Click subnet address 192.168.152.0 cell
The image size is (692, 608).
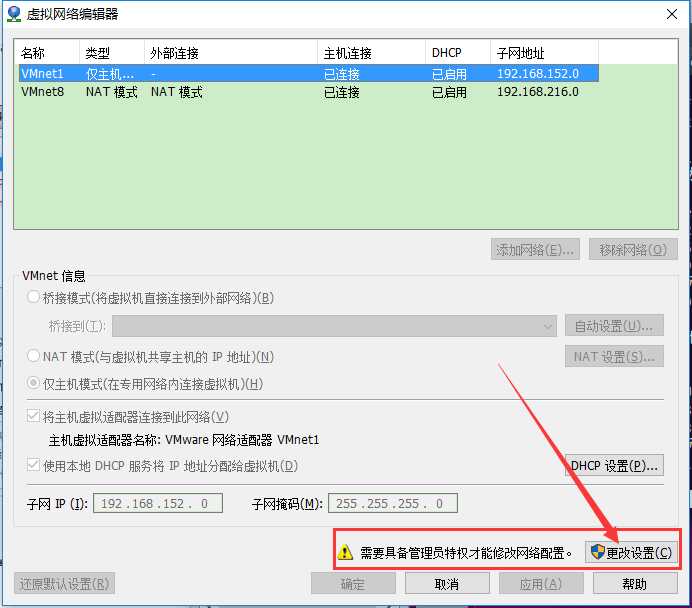538,73
